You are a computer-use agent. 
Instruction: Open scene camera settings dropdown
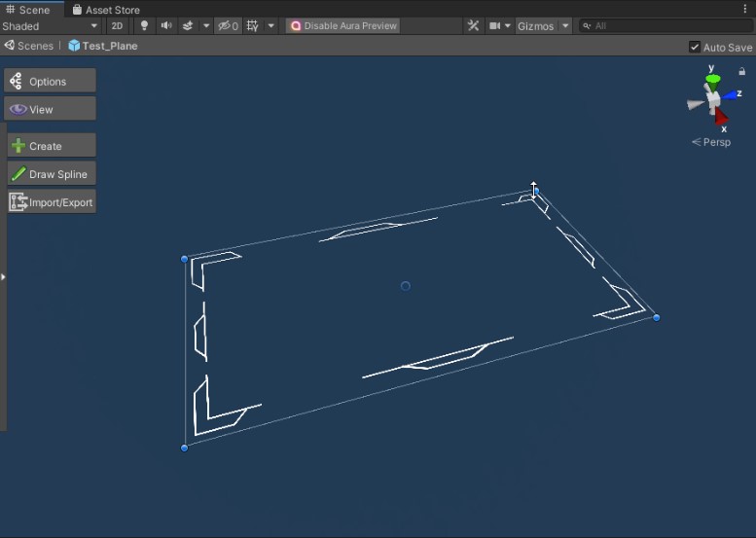(x=508, y=26)
